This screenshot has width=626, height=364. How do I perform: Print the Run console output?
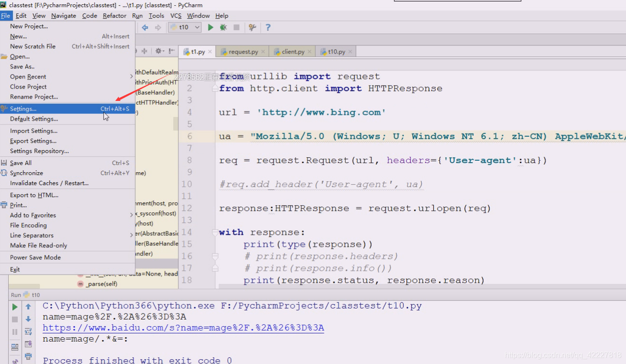[28, 356]
